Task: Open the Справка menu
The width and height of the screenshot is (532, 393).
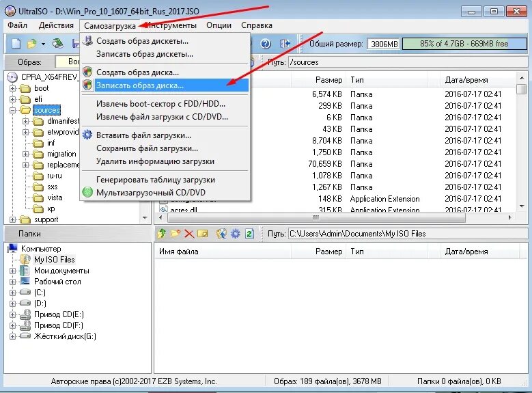Action: point(257,25)
